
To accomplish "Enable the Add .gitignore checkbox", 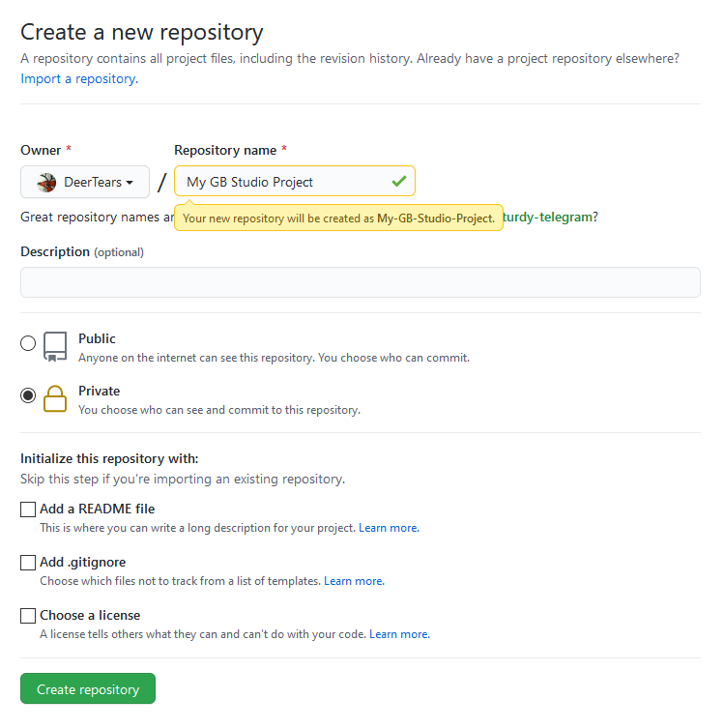I will point(28,563).
